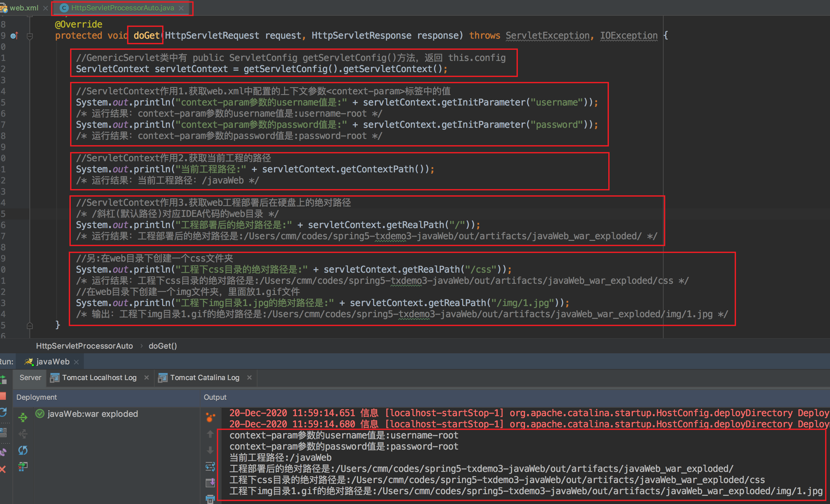830x504 pixels.
Task: Click the artifact-to-deploy icon below refresh
Action: click(23, 466)
